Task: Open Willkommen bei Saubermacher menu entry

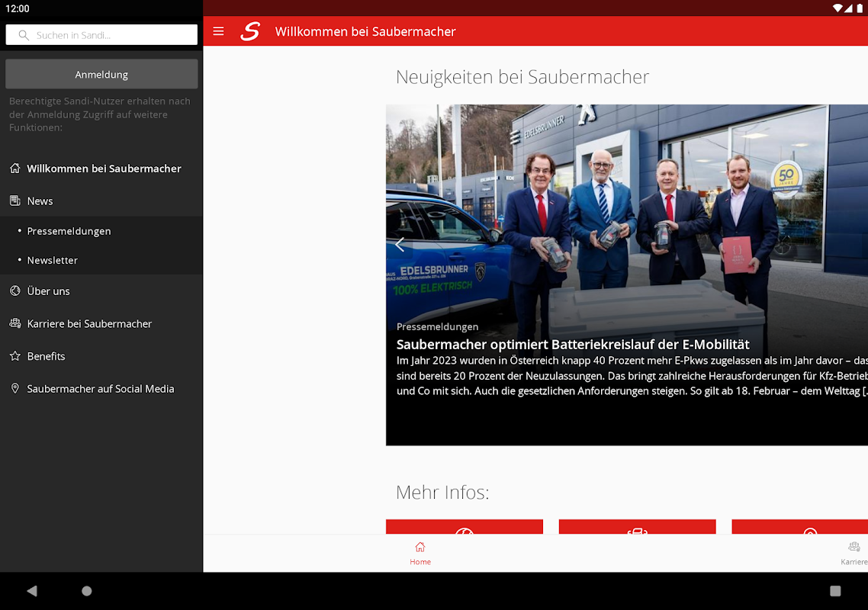Action: (101, 169)
